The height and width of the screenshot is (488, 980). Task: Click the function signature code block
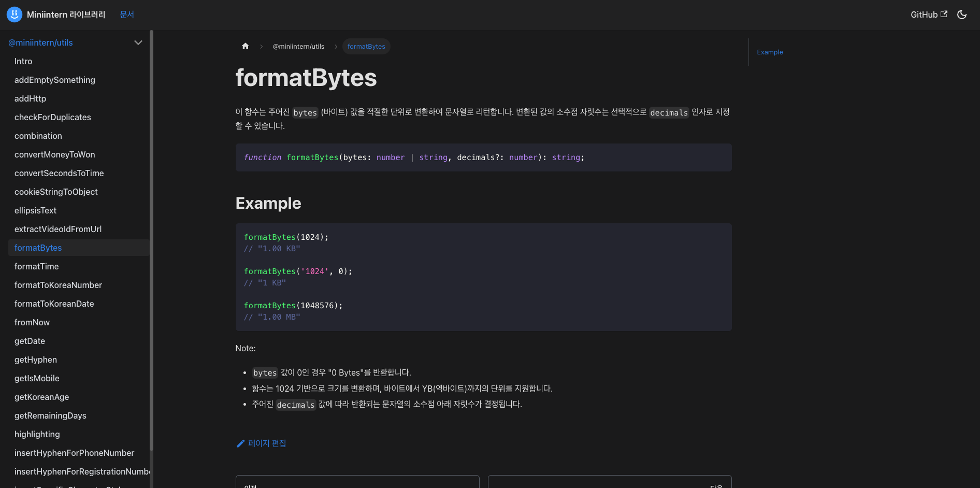coord(483,157)
